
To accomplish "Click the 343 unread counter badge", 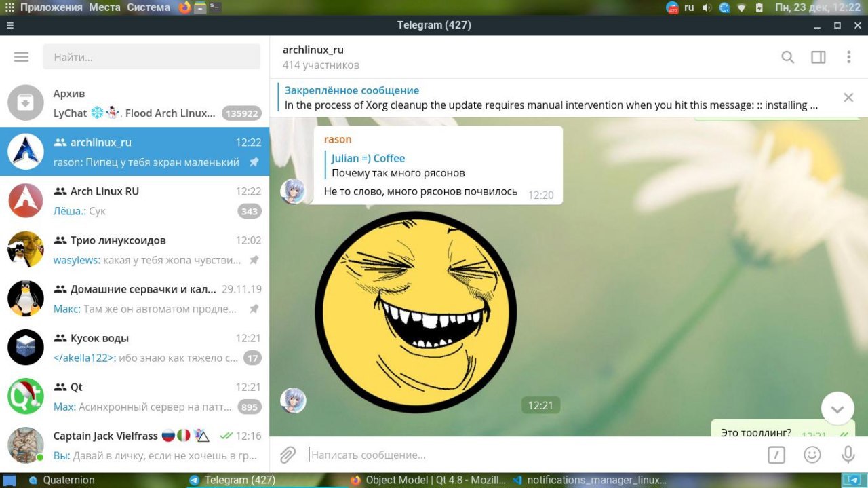I will click(x=250, y=211).
